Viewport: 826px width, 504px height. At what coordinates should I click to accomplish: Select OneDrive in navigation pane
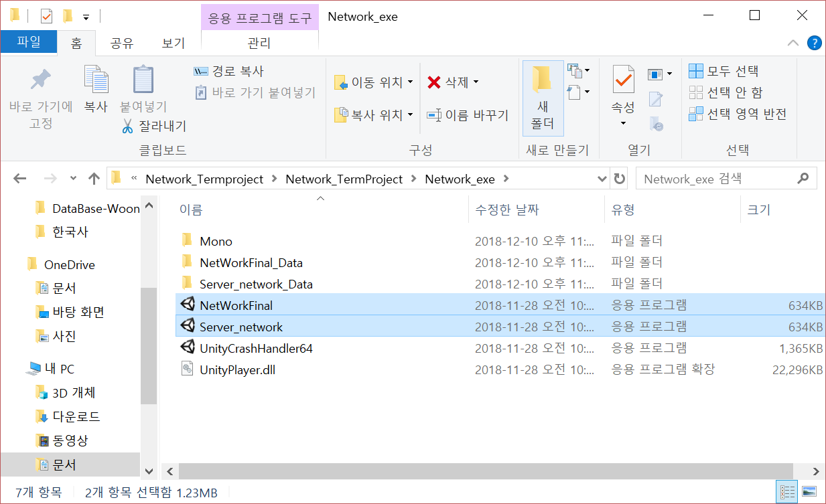pos(69,264)
